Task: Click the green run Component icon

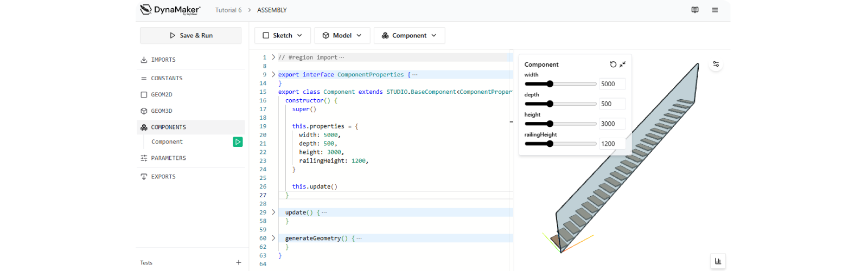Action: tap(238, 142)
